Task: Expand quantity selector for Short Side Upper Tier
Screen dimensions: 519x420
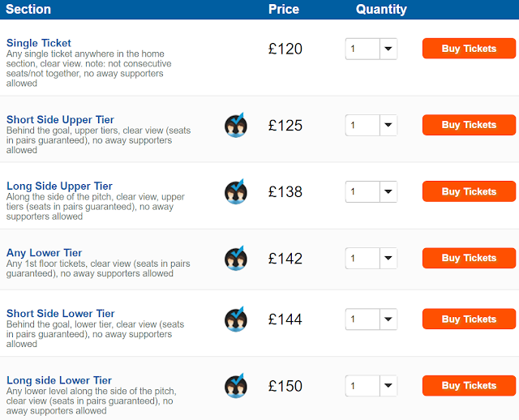Action: [x=371, y=125]
